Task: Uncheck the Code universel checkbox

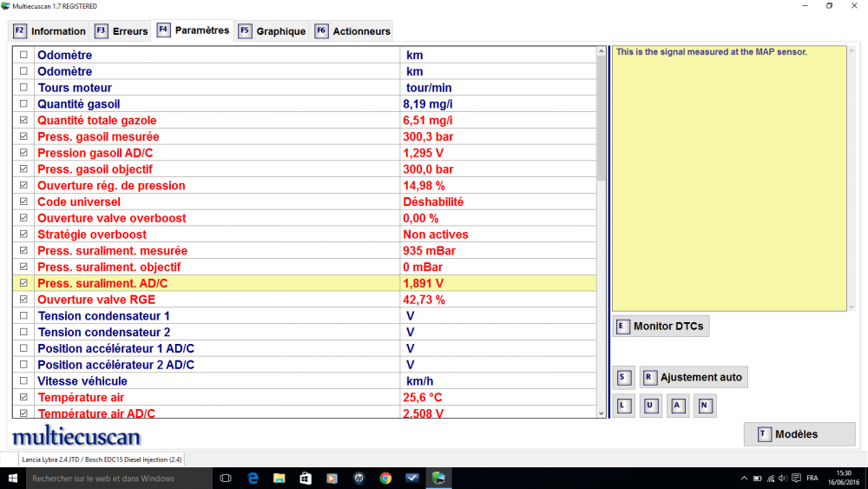Action: (23, 202)
